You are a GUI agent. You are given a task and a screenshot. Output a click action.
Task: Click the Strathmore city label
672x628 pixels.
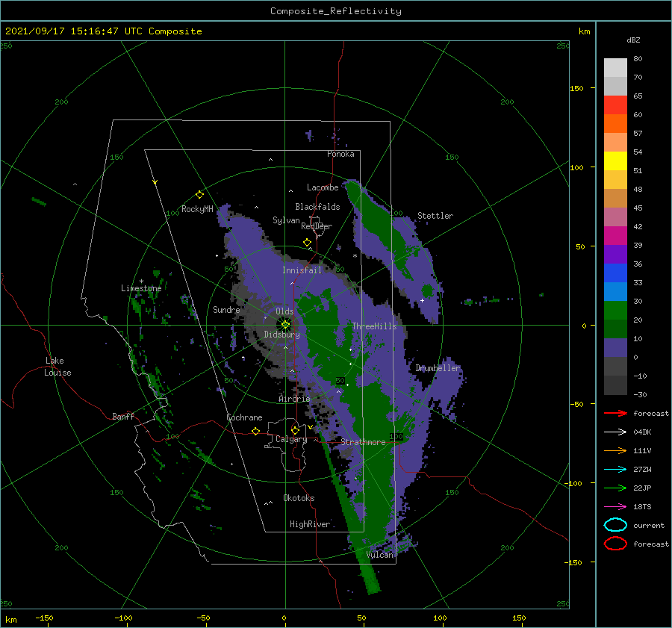(x=363, y=442)
